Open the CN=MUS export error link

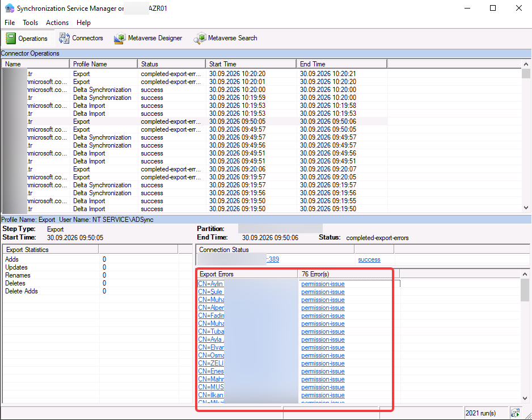(211, 387)
